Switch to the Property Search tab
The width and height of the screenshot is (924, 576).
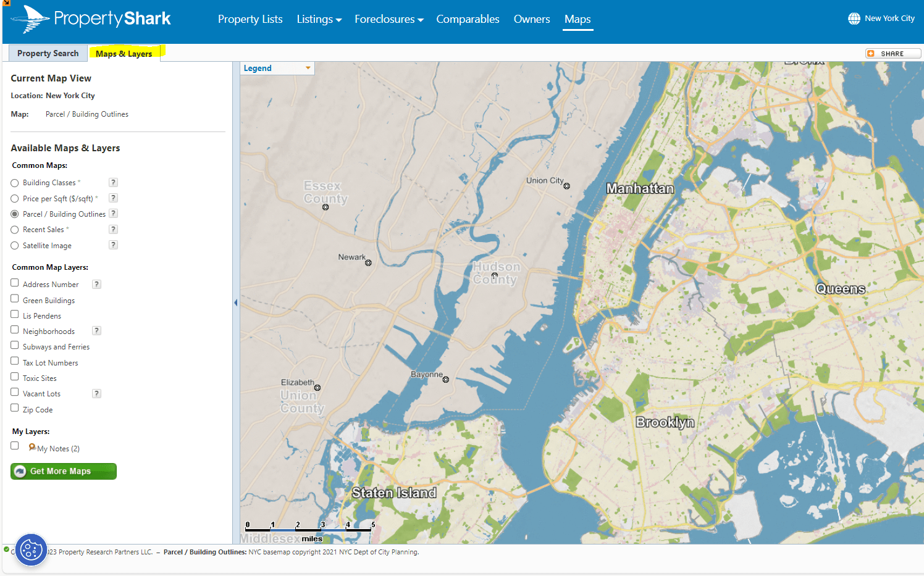pos(48,53)
